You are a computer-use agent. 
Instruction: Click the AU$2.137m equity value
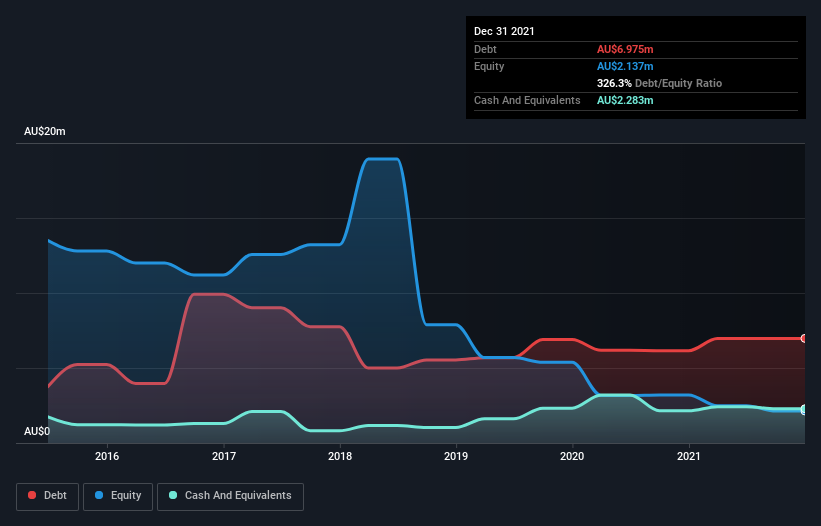(625, 66)
